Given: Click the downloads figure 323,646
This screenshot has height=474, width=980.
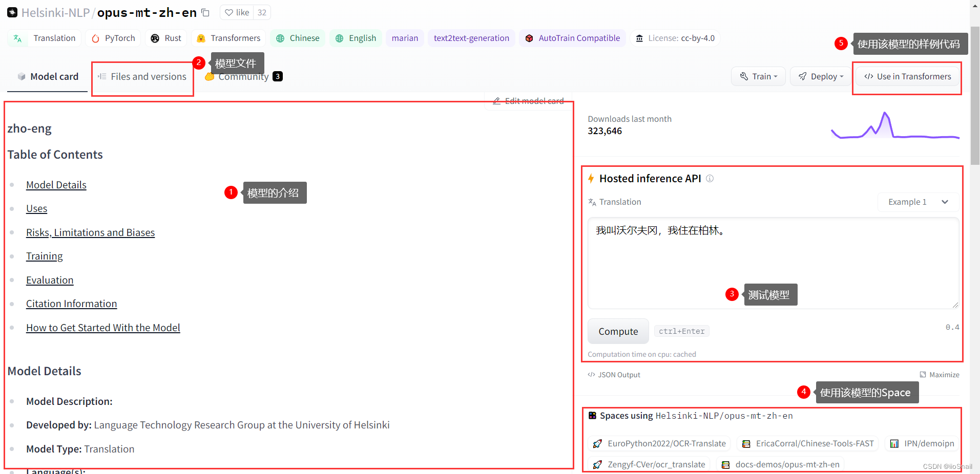Looking at the screenshot, I should [x=604, y=131].
